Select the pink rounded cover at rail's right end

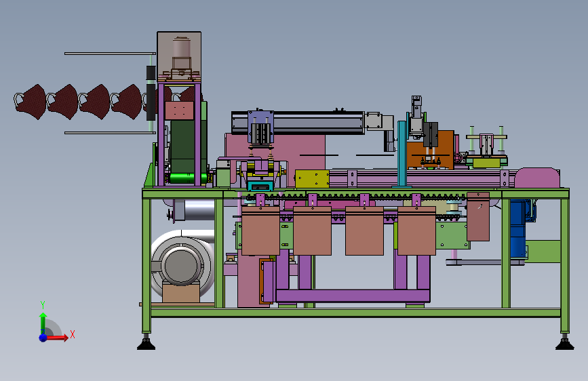pyautogui.click(x=537, y=178)
